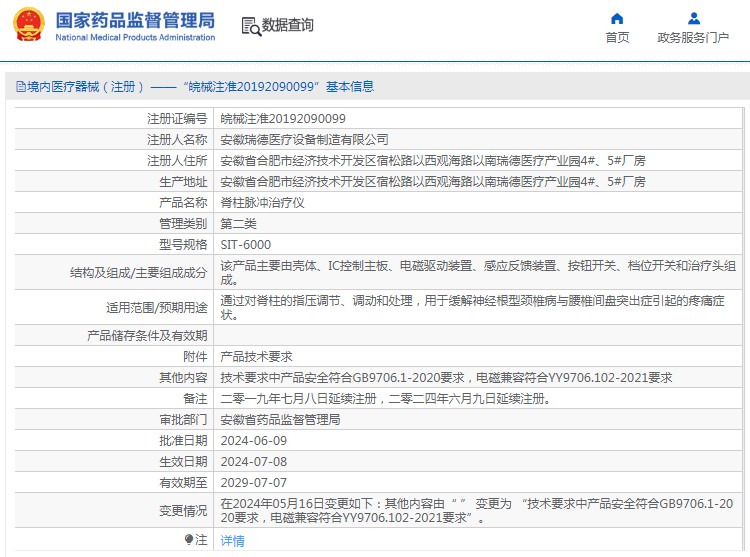Select registration number 皖械注准20192090099 in the table
The height and width of the screenshot is (557, 750).
(x=283, y=119)
